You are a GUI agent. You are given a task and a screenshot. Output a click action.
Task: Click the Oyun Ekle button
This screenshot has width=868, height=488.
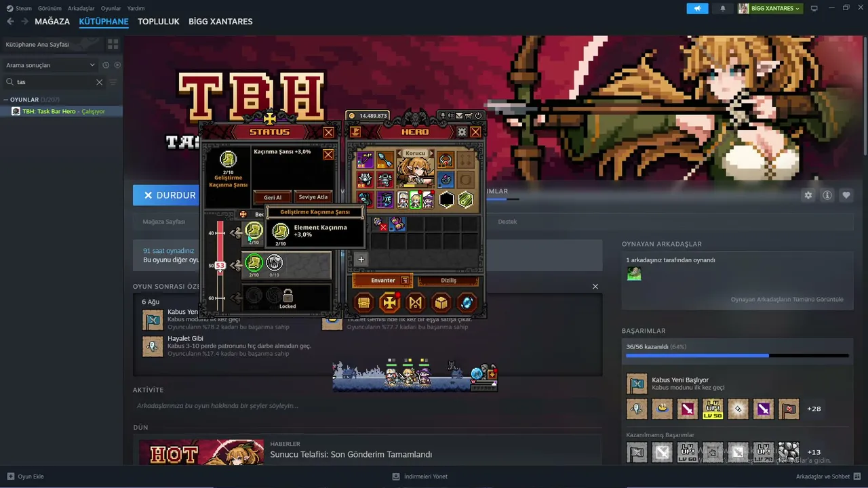tap(26, 476)
